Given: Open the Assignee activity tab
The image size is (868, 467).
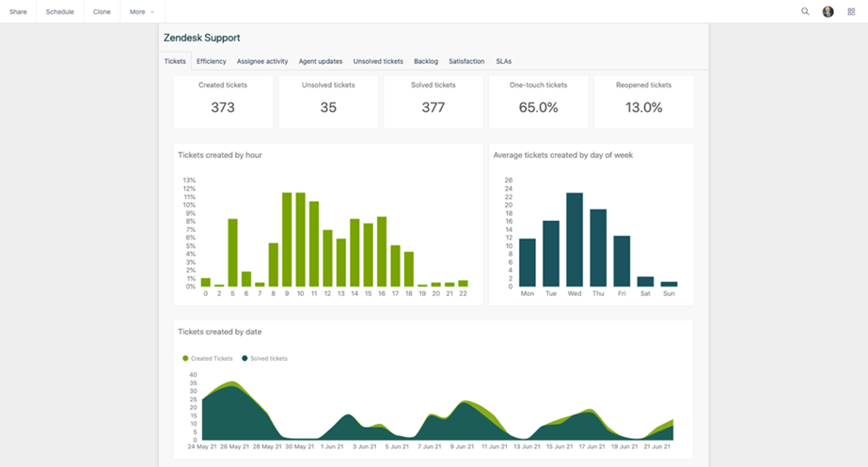Looking at the screenshot, I should coord(262,61).
